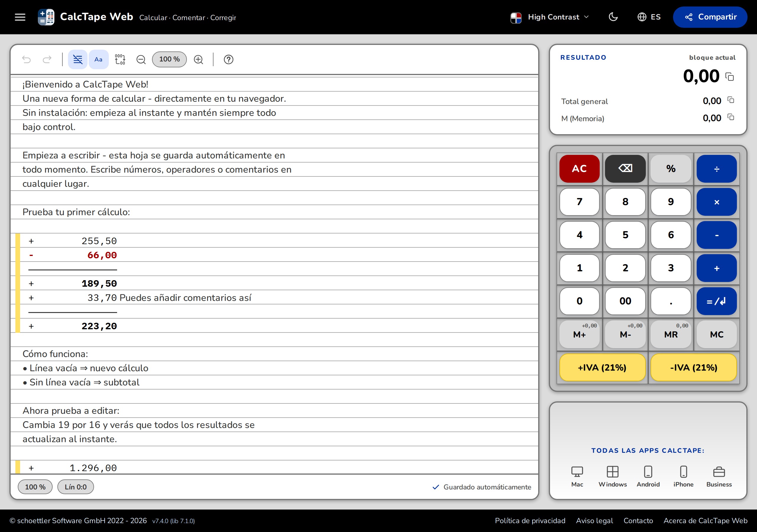Open the Aviso legal link
This screenshot has width=757, height=532.
[594, 521]
